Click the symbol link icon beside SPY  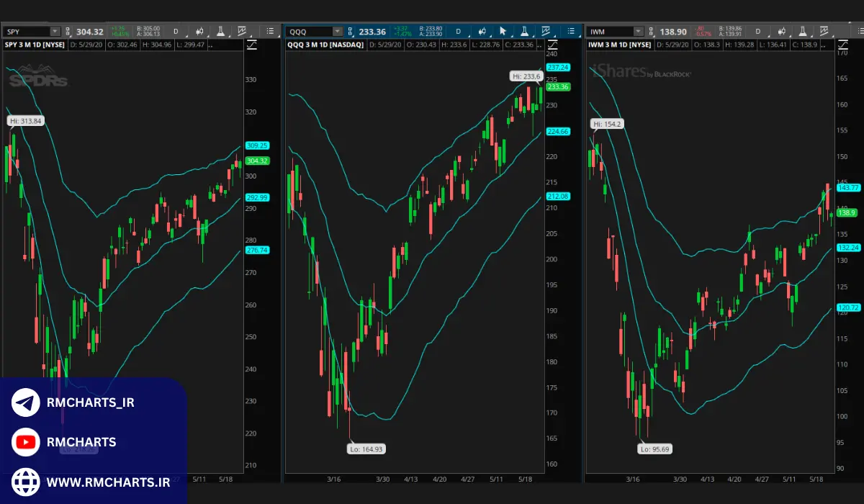[68, 32]
